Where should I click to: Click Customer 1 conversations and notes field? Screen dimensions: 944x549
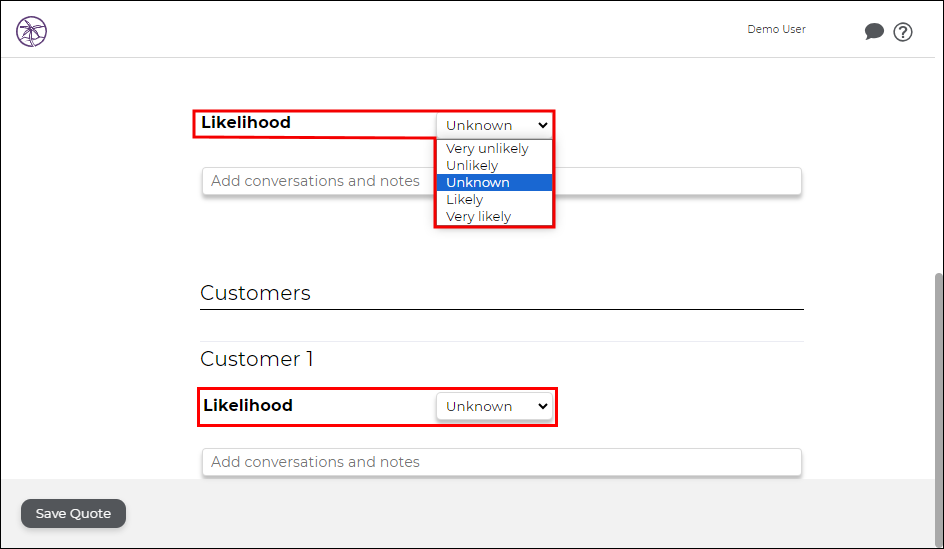[502, 462]
